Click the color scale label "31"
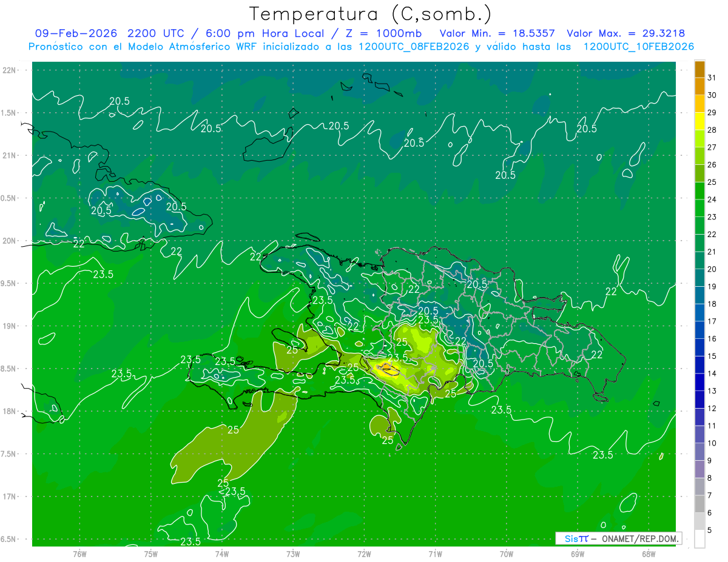Viewport: 728px width, 562px height. (x=712, y=78)
